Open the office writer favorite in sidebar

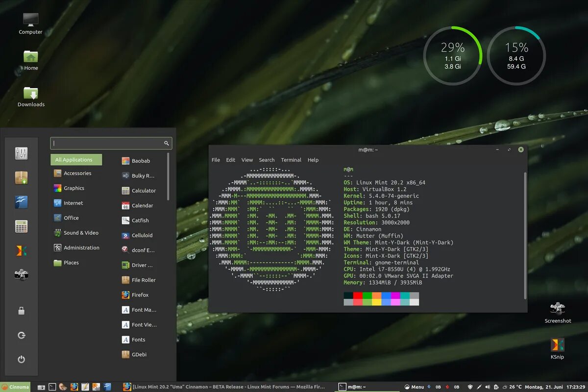(21, 202)
